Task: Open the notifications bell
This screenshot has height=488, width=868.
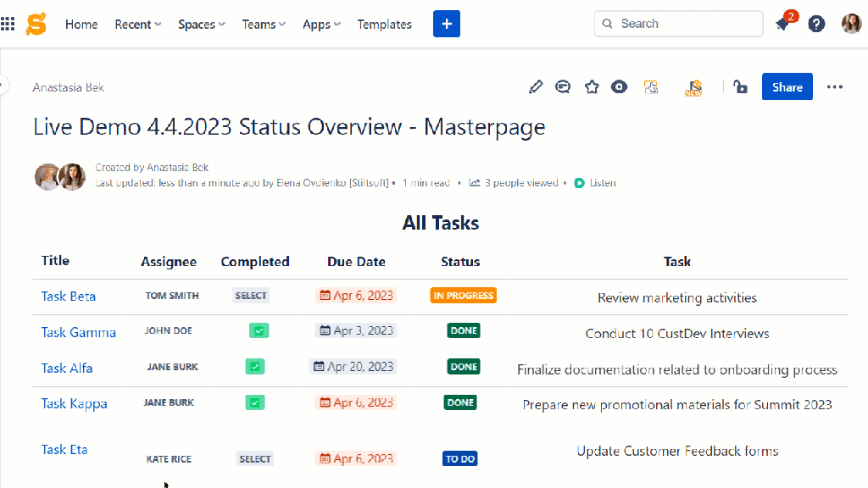Action: coord(782,25)
